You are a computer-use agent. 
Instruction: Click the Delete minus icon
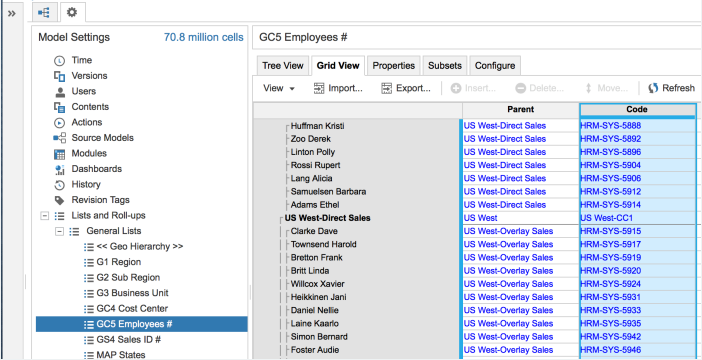520,88
